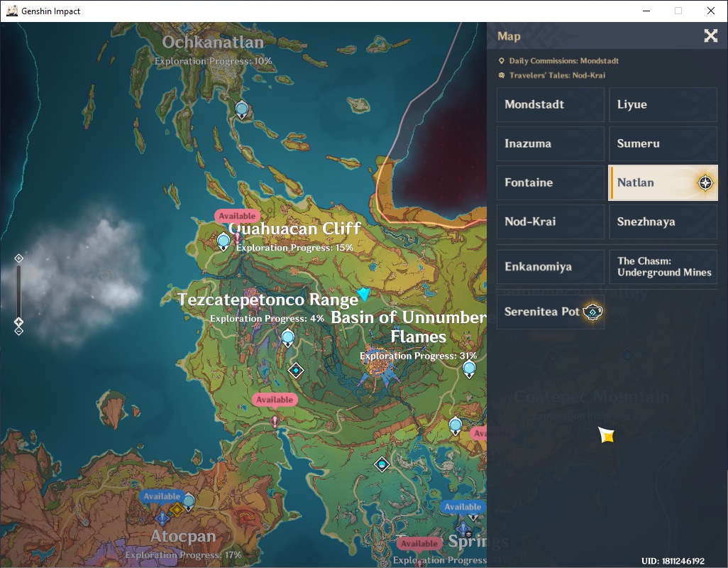Click the Natlan compass locator icon

705,183
